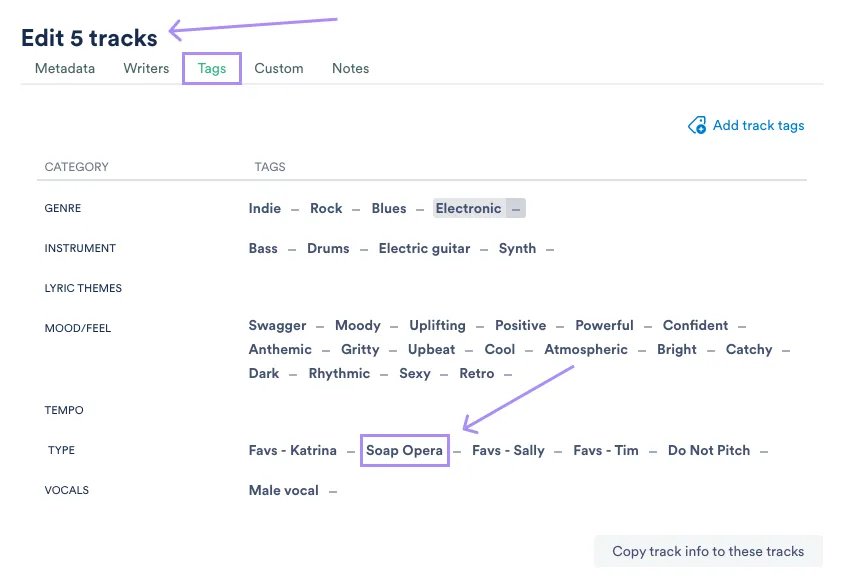Open the Add track tags link
The image size is (845, 584).
758,125
